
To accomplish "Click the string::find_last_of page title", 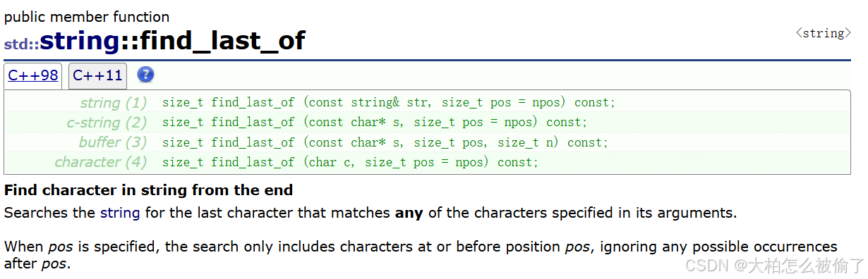I will (172, 40).
